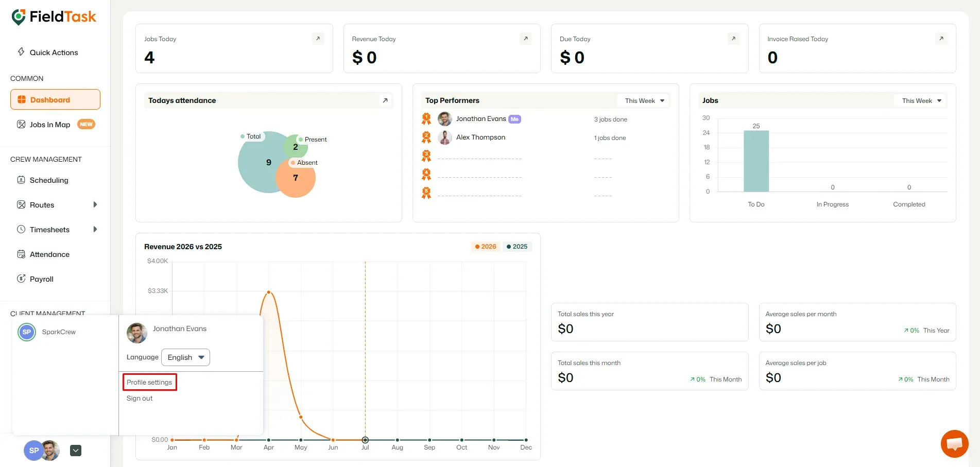Click Jonathan Evans in Top Performers
Screen dimensions: 980x467
[x=481, y=119]
